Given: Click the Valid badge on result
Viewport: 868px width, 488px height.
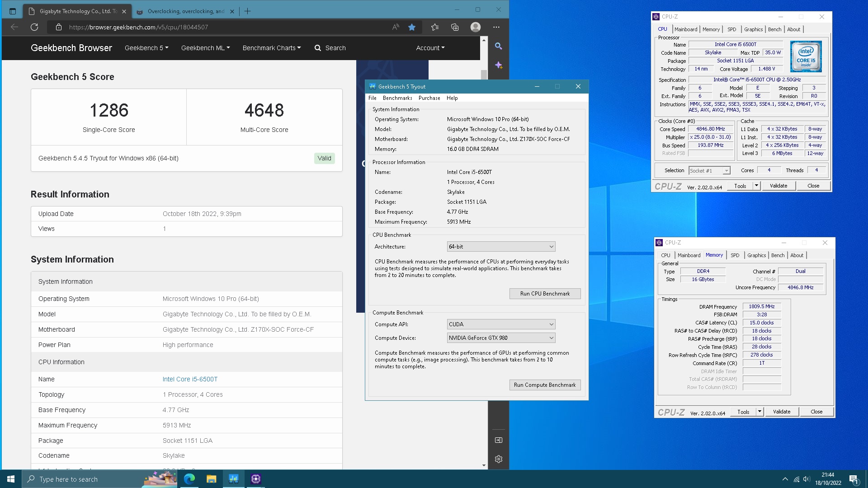Looking at the screenshot, I should click(x=324, y=158).
